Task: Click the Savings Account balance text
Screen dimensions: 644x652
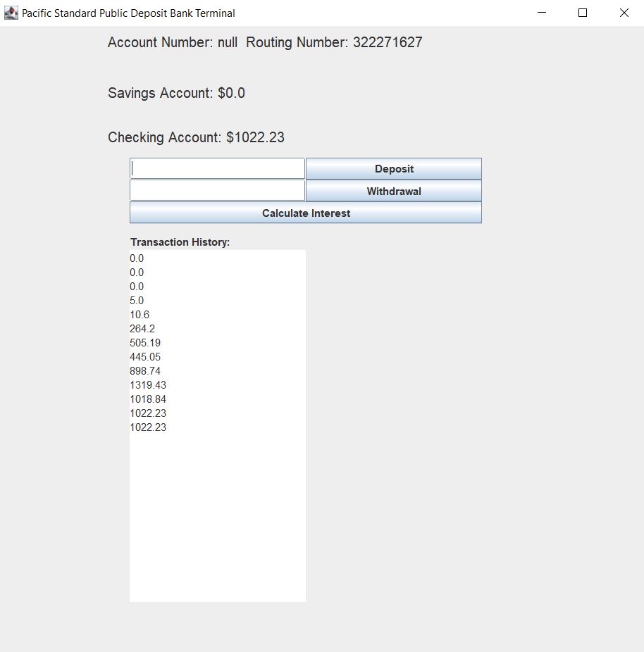Action: (176, 93)
